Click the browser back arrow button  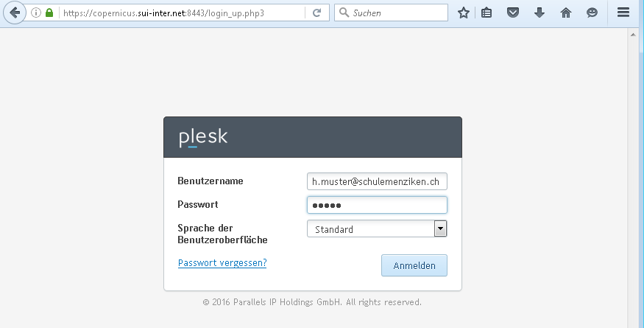[15, 13]
